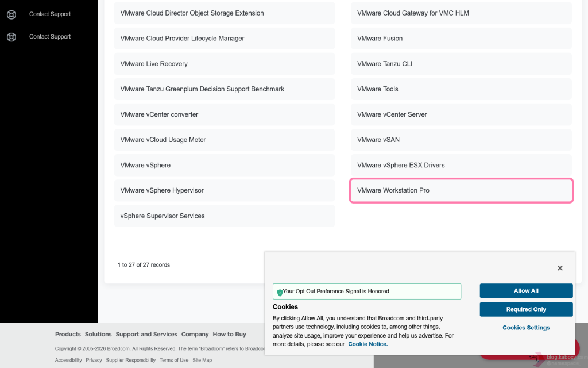Open the VMware Tools downloads entry

tap(461, 89)
